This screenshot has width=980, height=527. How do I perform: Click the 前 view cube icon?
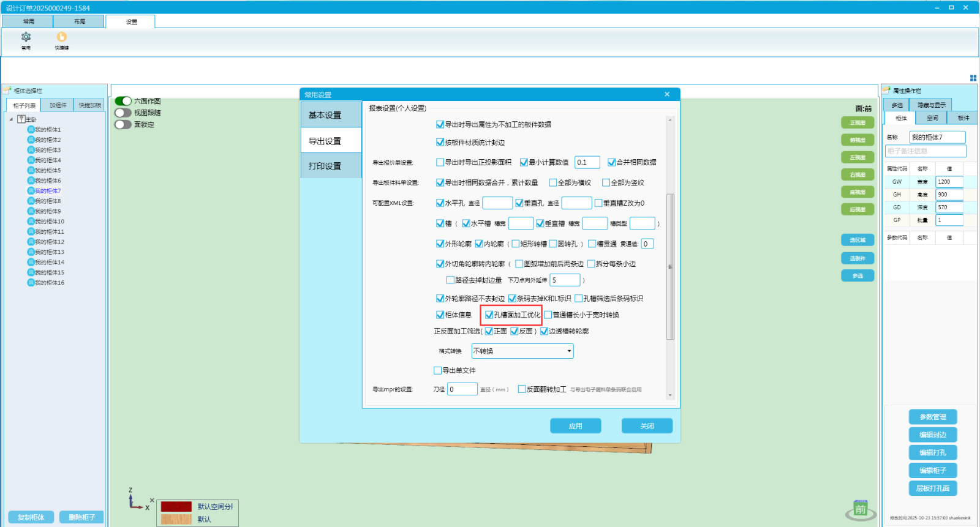click(861, 510)
